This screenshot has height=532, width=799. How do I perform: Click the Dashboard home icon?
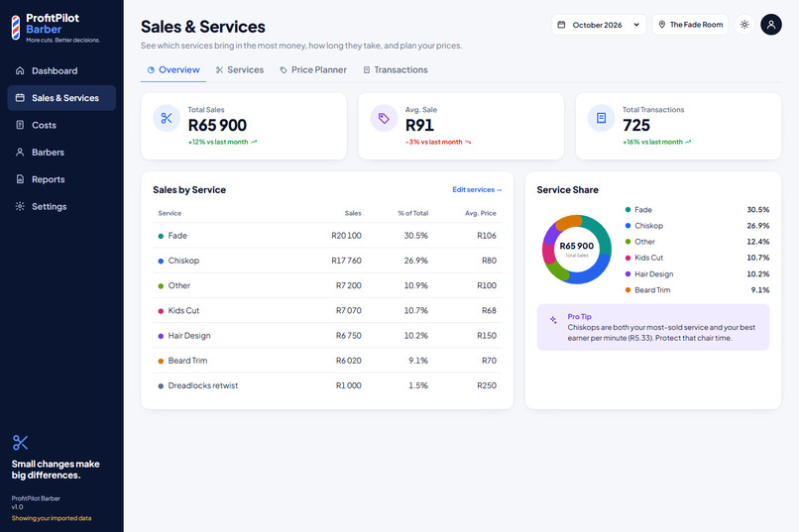click(x=20, y=70)
